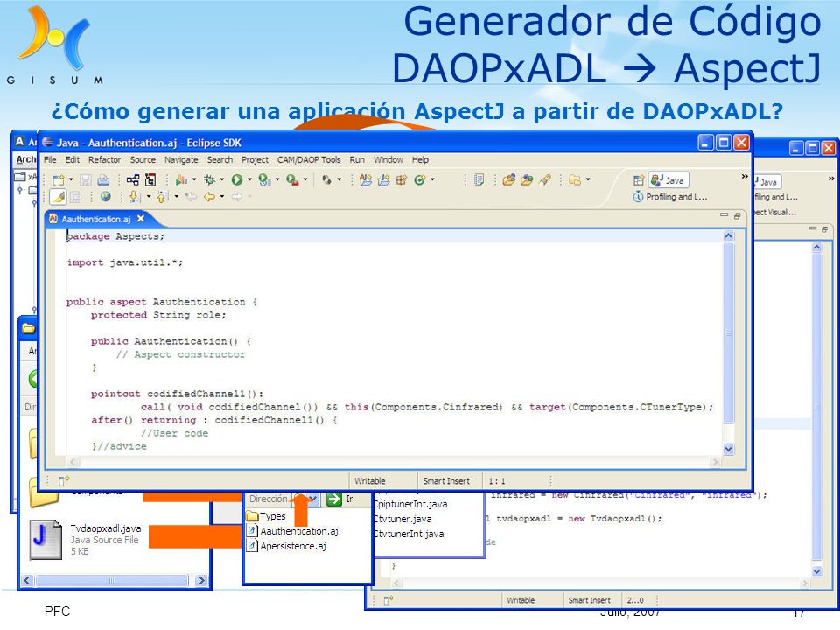Image resolution: width=840 pixels, height=630 pixels.
Task: Open the Profile dropdown arrow
Action: 194,179
